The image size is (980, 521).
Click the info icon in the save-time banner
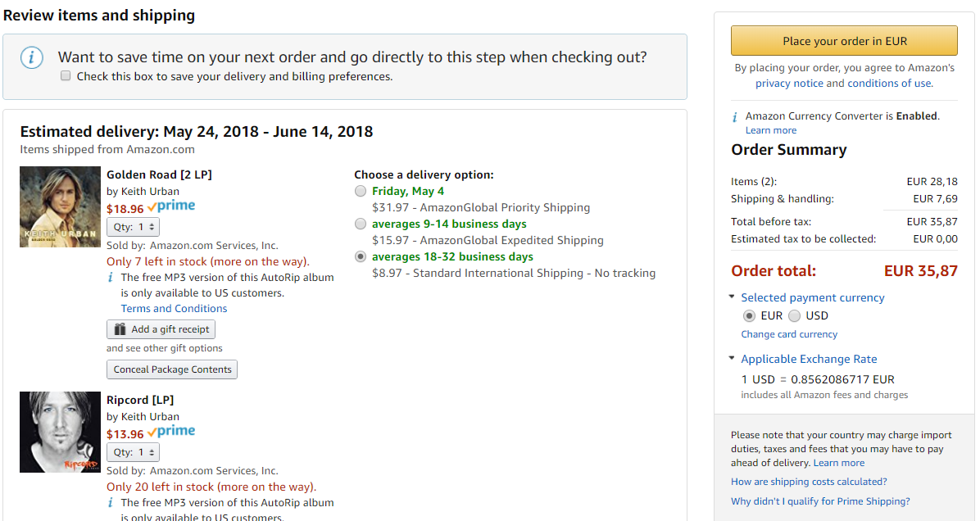[x=32, y=57]
